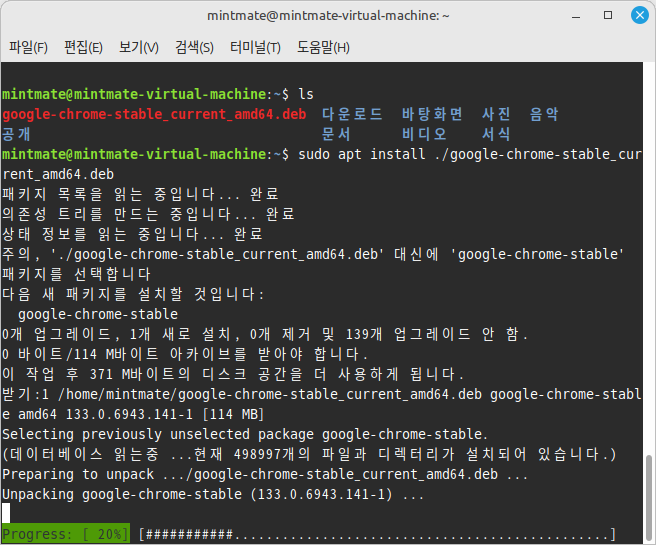Open the 도움말(H) menu
The height and width of the screenshot is (545, 656).
[323, 47]
